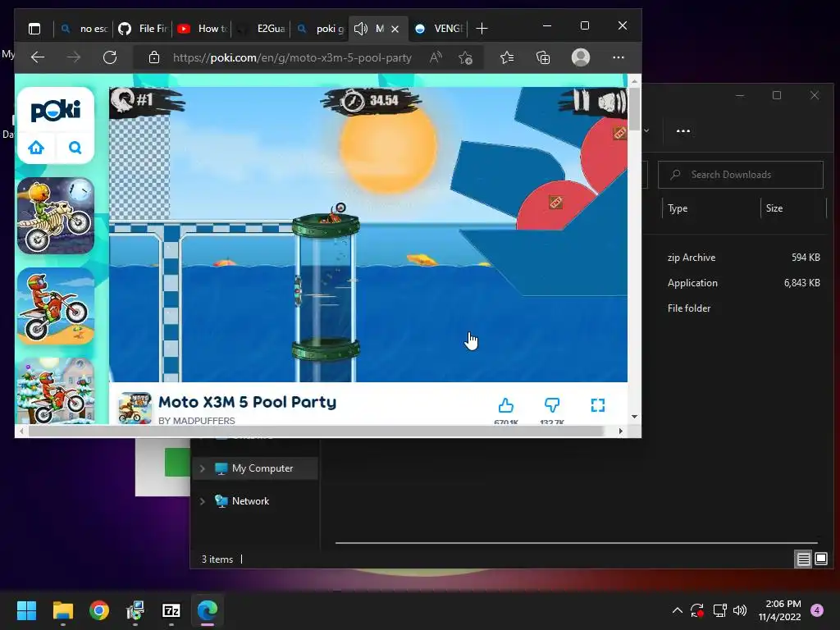Expand Network in the navigation tree
This screenshot has height=630, width=840.
[203, 501]
